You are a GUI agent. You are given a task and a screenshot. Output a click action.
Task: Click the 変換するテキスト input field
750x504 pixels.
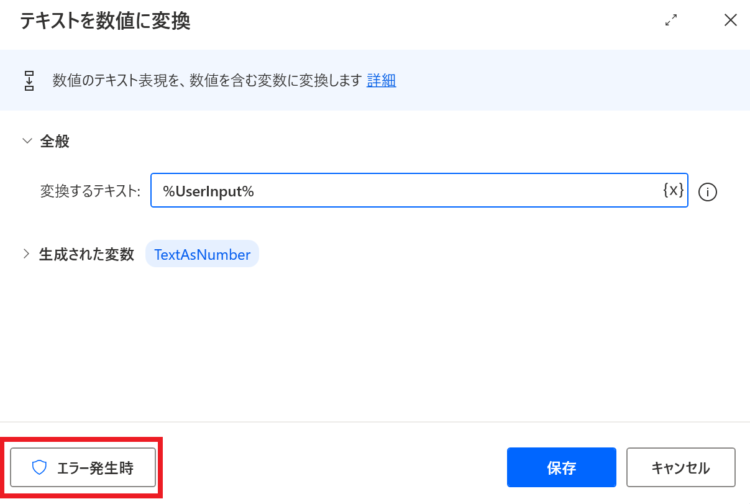coord(419,191)
